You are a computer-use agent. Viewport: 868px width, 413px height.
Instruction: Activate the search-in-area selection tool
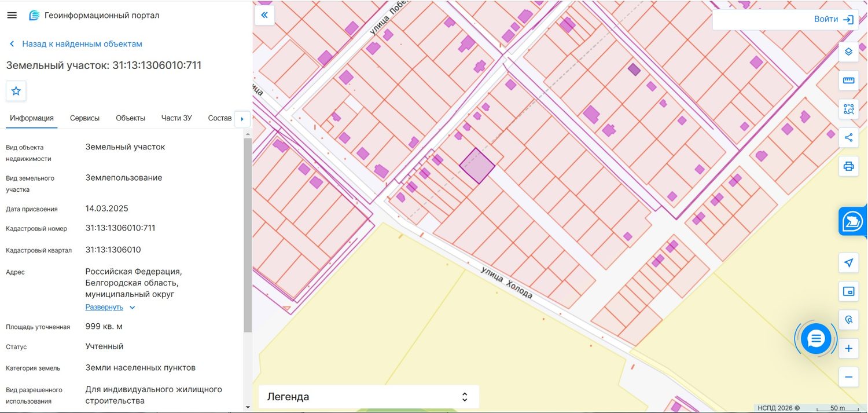click(849, 109)
